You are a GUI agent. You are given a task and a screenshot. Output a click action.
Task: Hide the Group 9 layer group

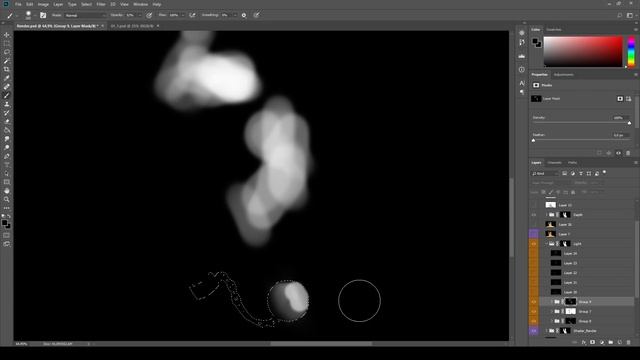(534, 302)
